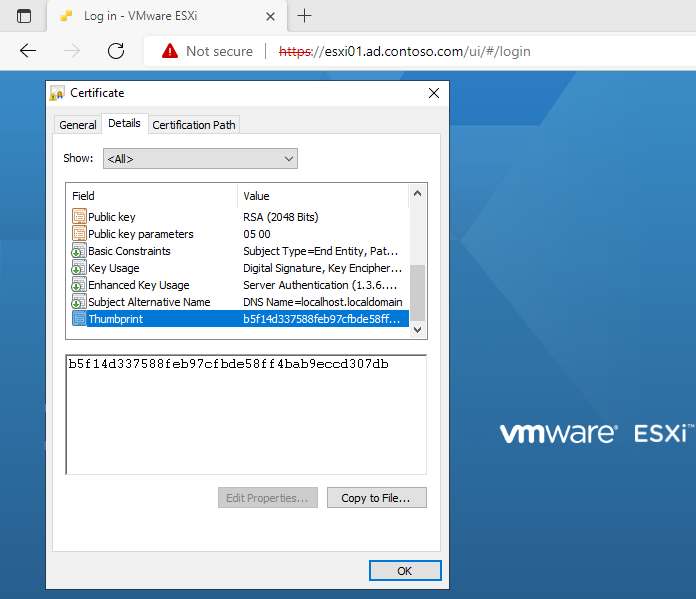This screenshot has width=696, height=599.
Task: Select the Log in - VMware ESXi tab
Action: tap(167, 16)
